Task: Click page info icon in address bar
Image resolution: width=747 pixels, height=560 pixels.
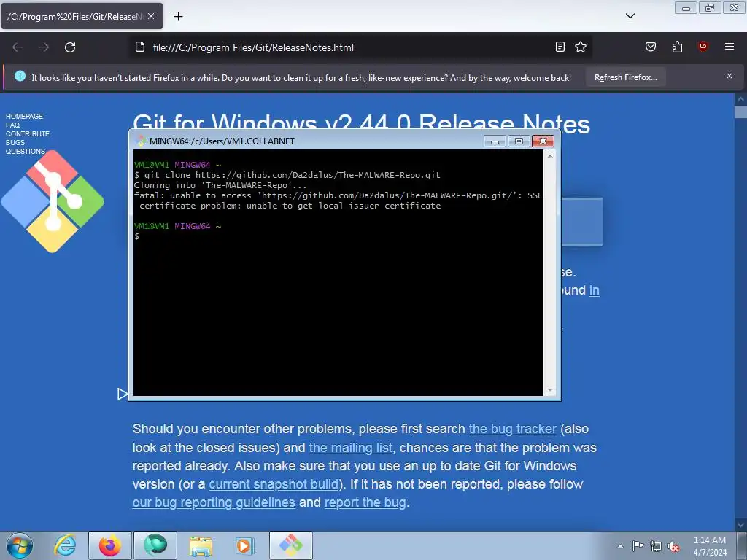Action: click(139, 47)
